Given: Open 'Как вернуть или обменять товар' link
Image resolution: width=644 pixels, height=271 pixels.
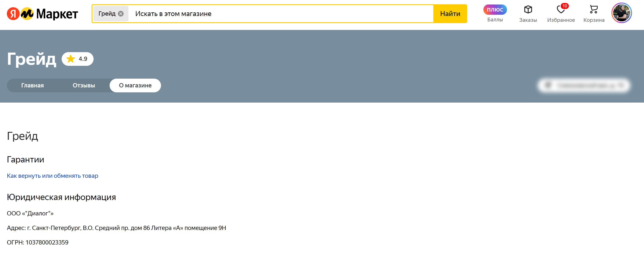Looking at the screenshot, I should (52, 176).
